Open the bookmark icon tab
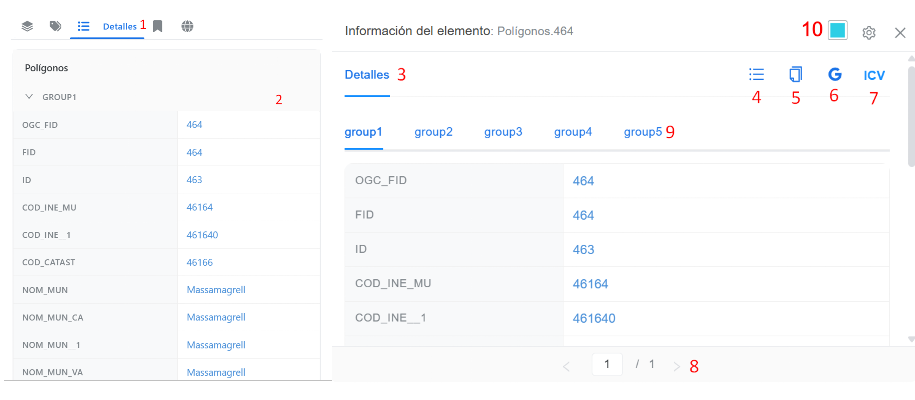Image resolution: width=915 pixels, height=400 pixels. (158, 26)
